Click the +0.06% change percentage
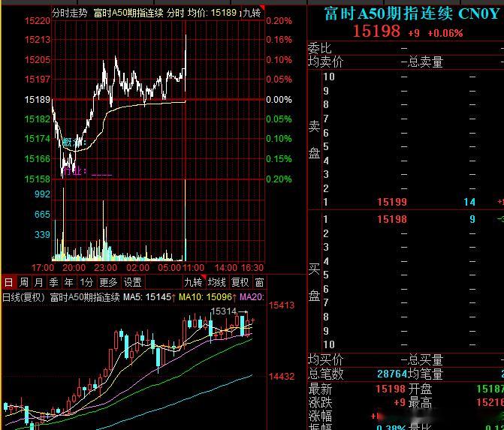This screenshot has width=504, height=430. coord(445,33)
